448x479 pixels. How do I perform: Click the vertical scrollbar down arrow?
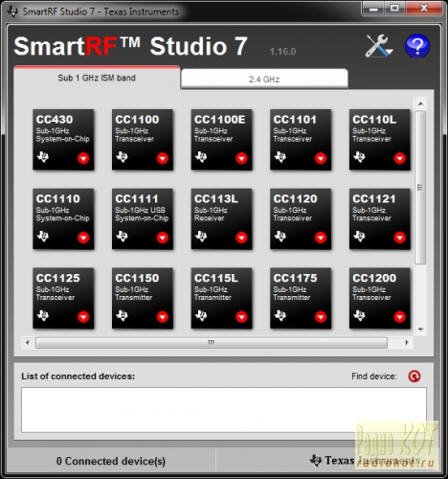point(420,330)
